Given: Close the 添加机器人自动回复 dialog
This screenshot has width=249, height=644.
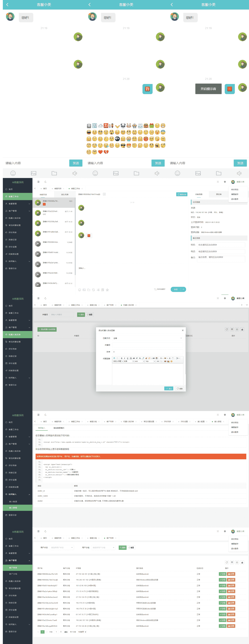Looking at the screenshot, I should (183, 330).
